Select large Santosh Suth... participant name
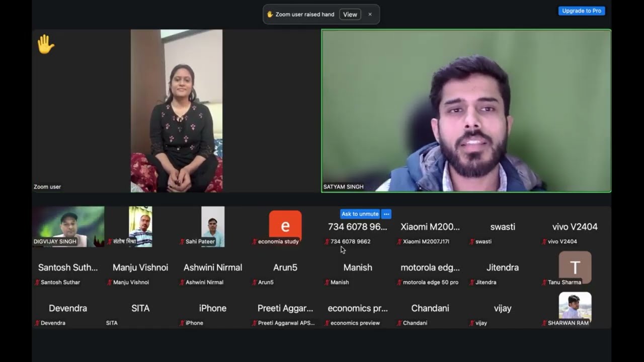 [x=68, y=267]
